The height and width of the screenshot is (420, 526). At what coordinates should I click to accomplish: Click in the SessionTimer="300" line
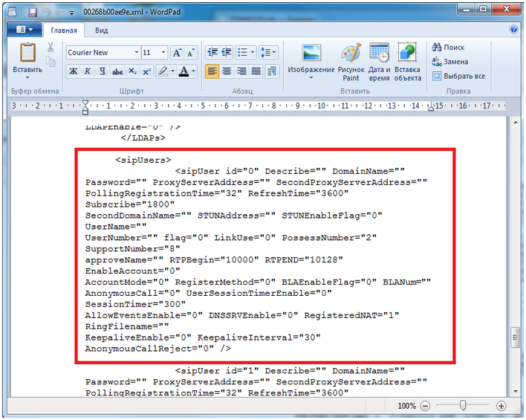coord(135,304)
